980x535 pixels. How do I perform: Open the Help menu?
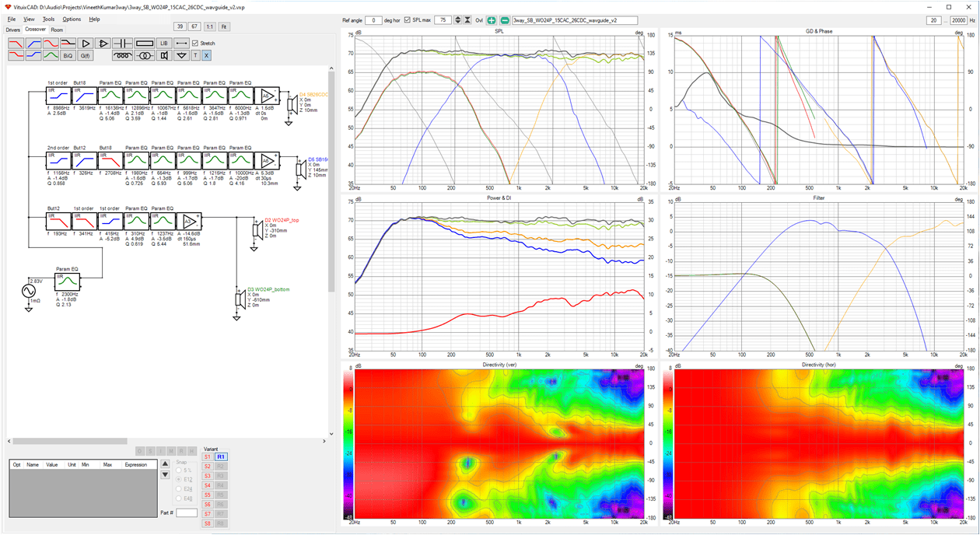click(x=94, y=19)
